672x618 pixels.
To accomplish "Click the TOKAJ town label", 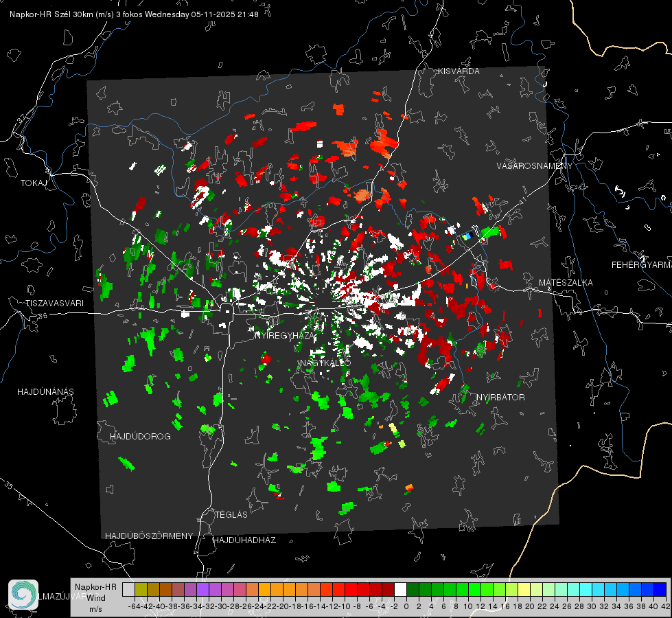I will pos(34,183).
